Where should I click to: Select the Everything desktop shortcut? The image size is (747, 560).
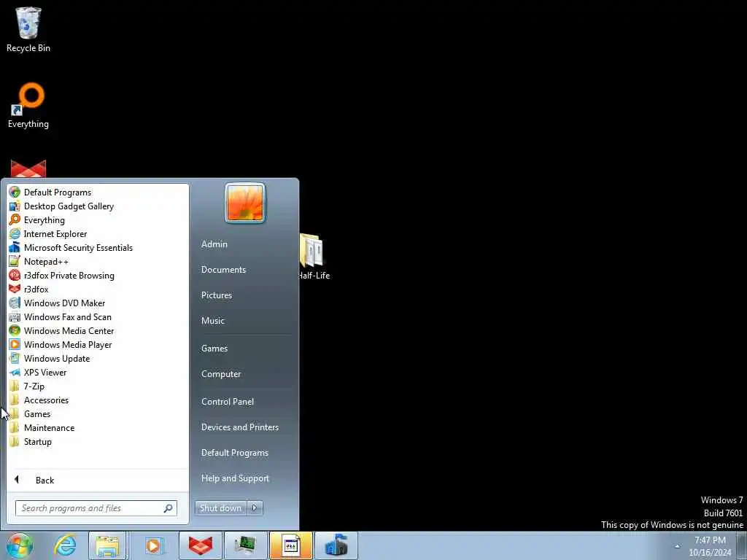(x=28, y=106)
